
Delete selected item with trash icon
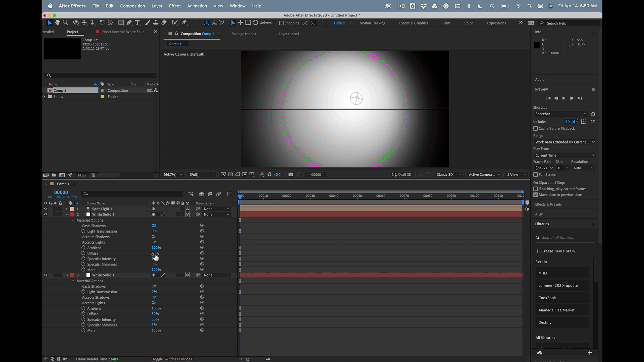93,175
